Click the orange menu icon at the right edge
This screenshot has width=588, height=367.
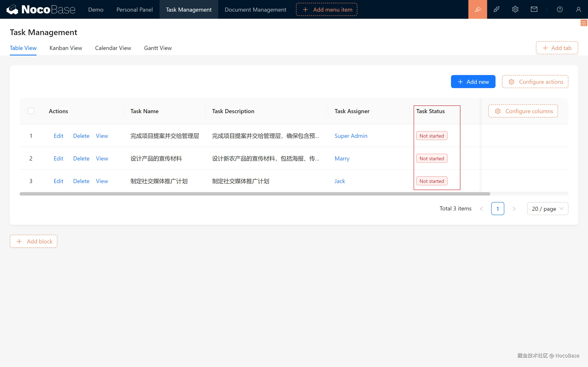tap(583, 23)
